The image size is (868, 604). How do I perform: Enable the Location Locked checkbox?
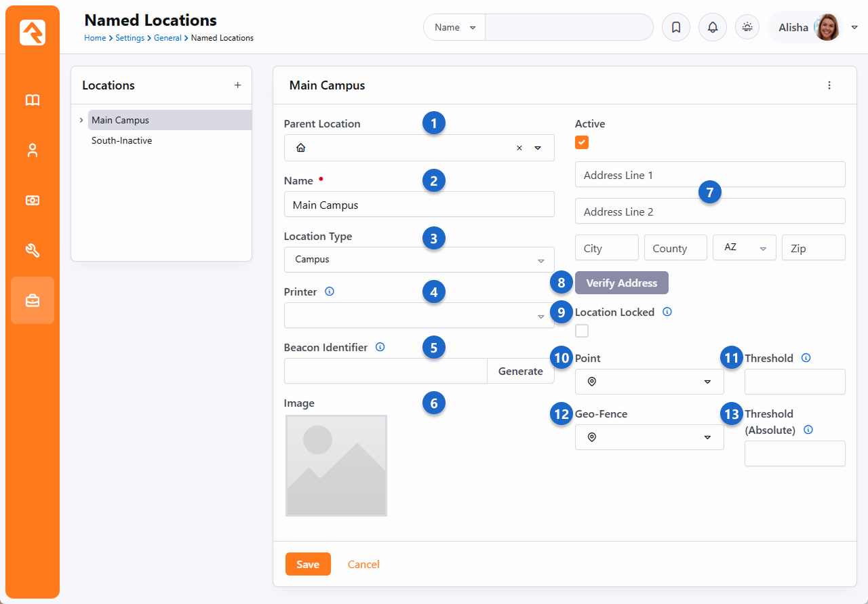point(582,331)
